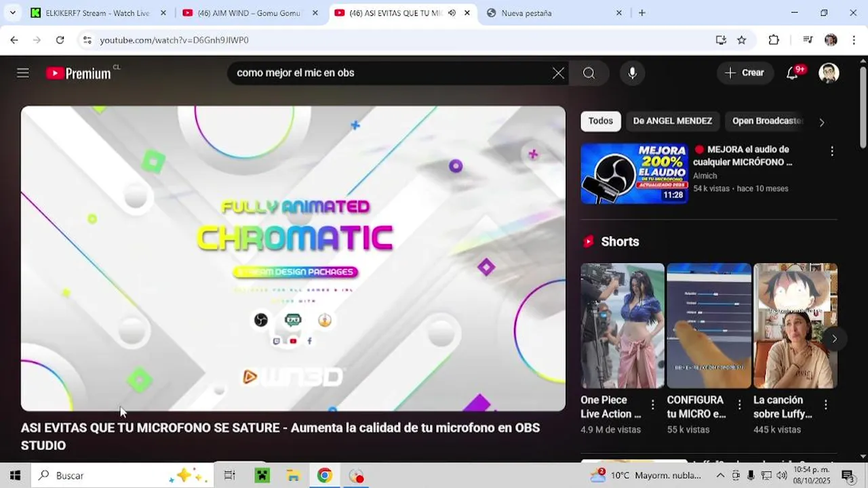Viewport: 868px width, 488px height.
Task: Run search with magnifying glass button
Action: click(x=589, y=73)
